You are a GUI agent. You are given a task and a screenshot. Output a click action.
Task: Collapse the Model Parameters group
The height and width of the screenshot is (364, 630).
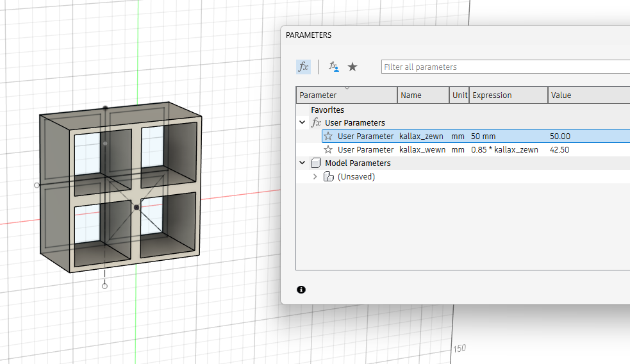302,163
